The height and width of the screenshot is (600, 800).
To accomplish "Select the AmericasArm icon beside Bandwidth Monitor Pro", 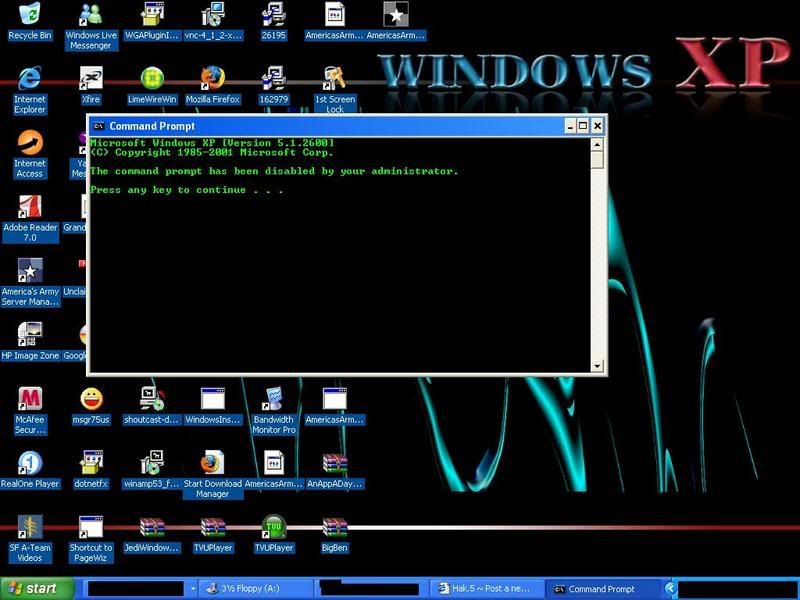I will click(x=335, y=406).
